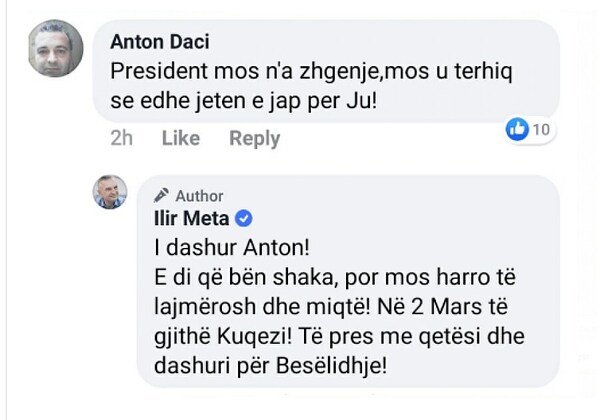View the 10 reactions count
Image resolution: width=600 pixels, height=420 pixels.
(541, 129)
